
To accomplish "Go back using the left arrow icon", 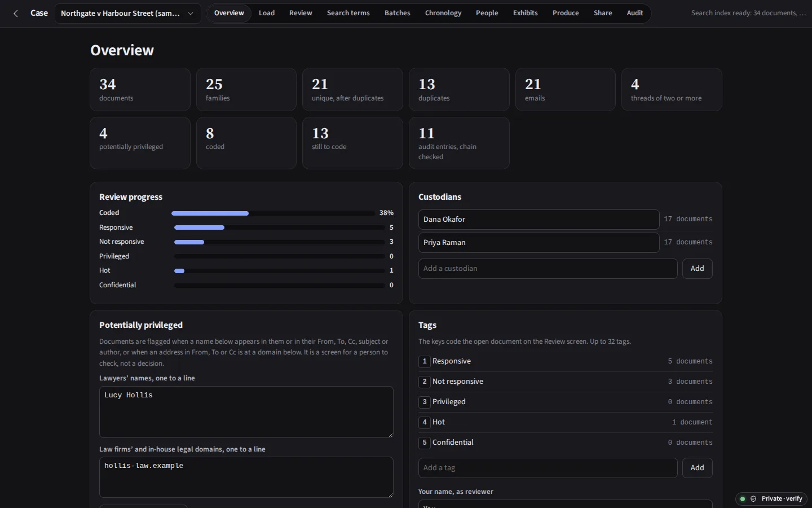I will pos(16,13).
